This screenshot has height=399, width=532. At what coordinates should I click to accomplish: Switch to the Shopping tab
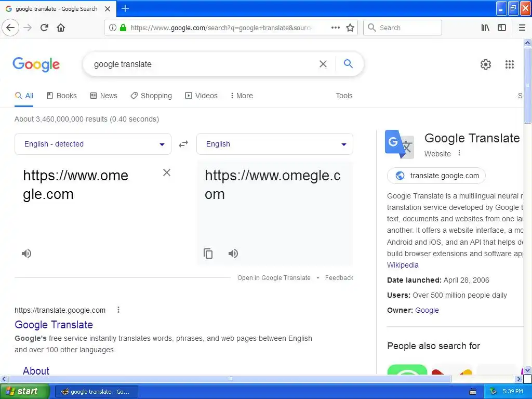coord(151,96)
